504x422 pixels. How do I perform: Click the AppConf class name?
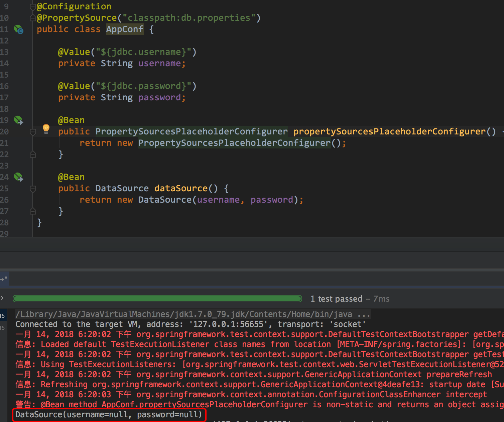125,29
